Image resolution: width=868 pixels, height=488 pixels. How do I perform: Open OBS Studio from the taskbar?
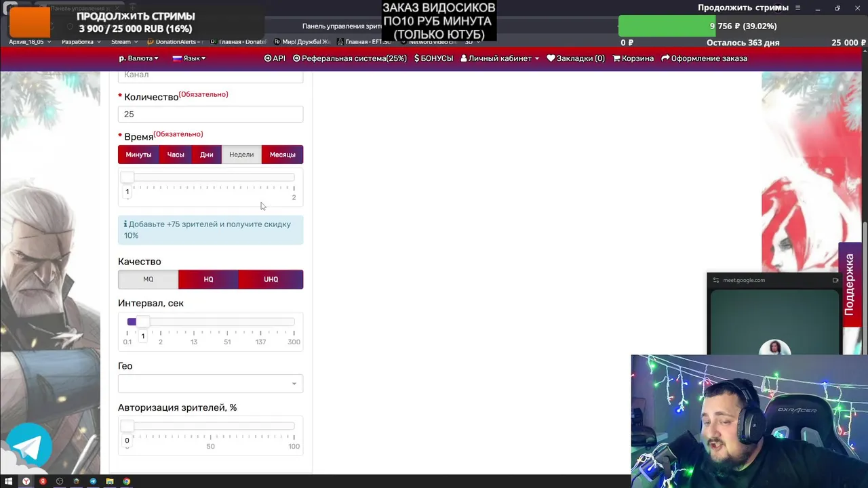tap(60, 481)
